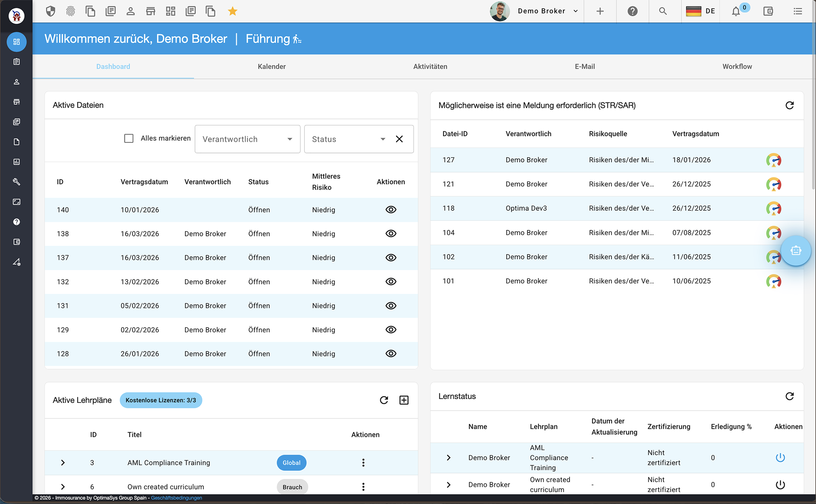Expand the AML Compliance Training row
Image resolution: width=816 pixels, height=504 pixels.
[x=63, y=463]
